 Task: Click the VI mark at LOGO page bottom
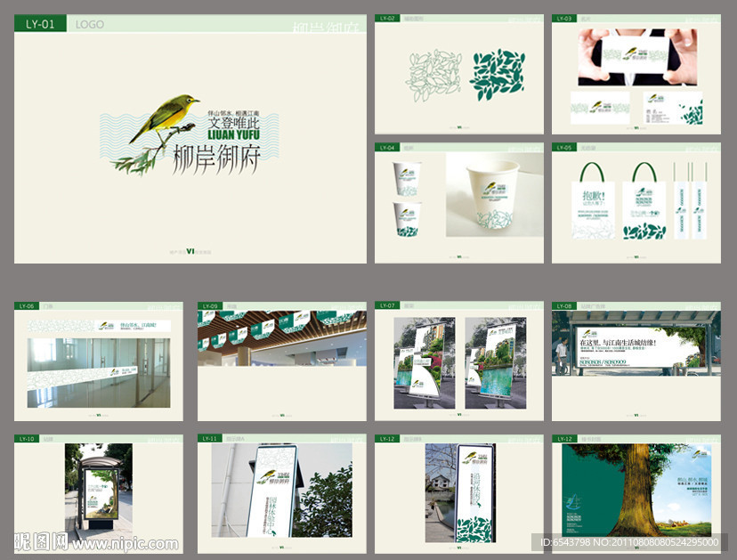click(190, 251)
